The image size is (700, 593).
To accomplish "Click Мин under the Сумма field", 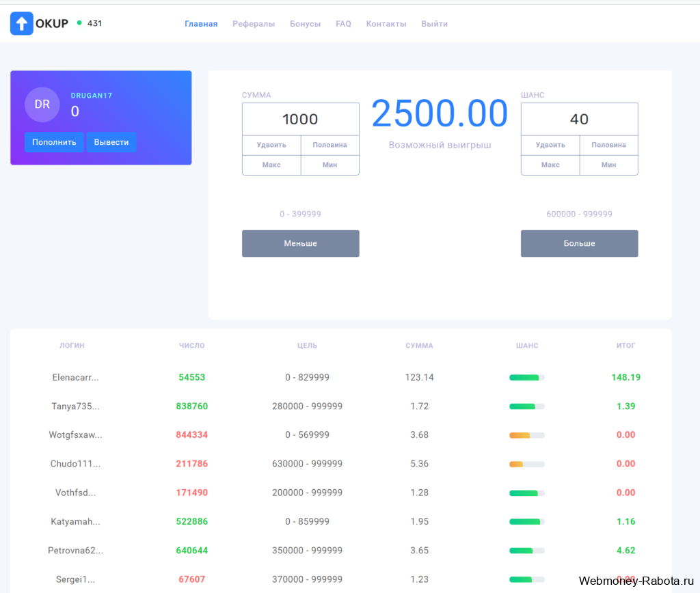I will [330, 165].
